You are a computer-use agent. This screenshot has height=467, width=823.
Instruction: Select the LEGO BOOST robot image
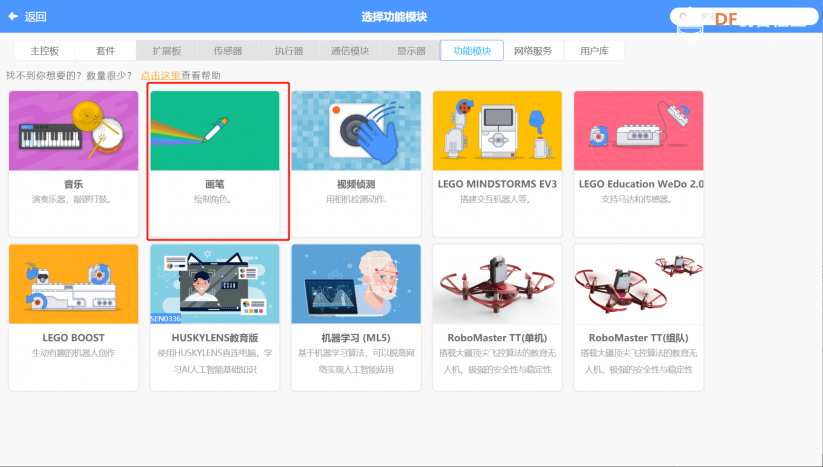click(73, 284)
